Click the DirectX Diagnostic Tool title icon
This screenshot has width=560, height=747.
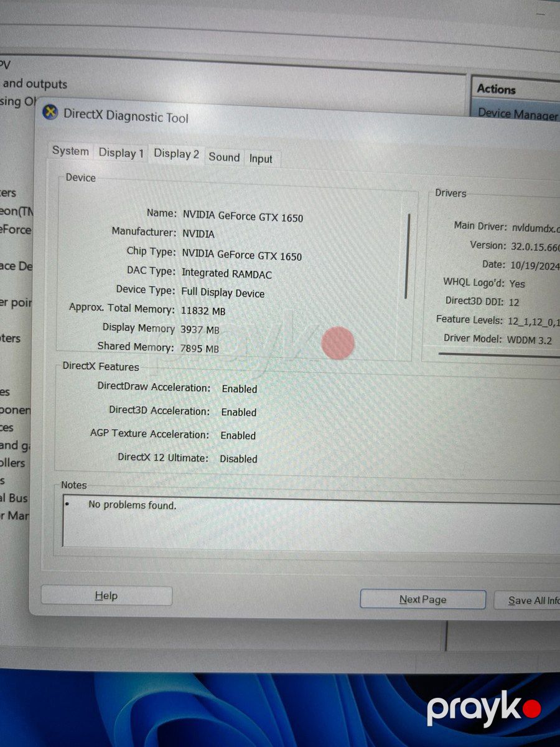click(50, 113)
